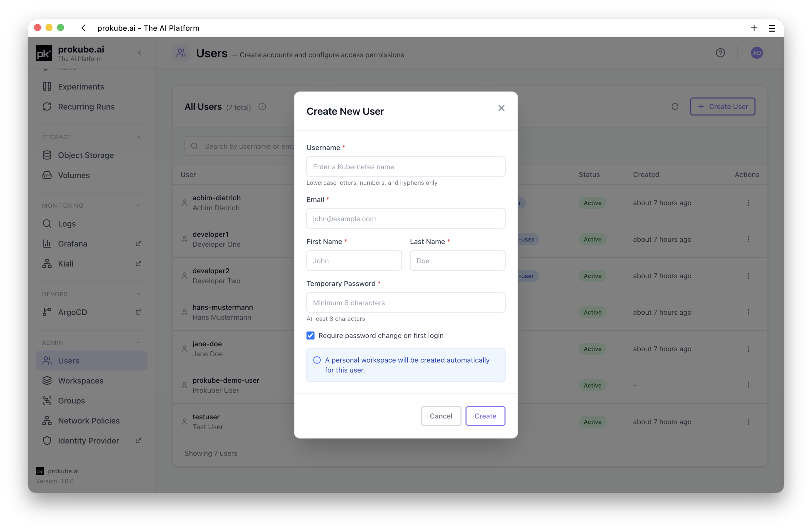Click the Last Name field

click(457, 260)
